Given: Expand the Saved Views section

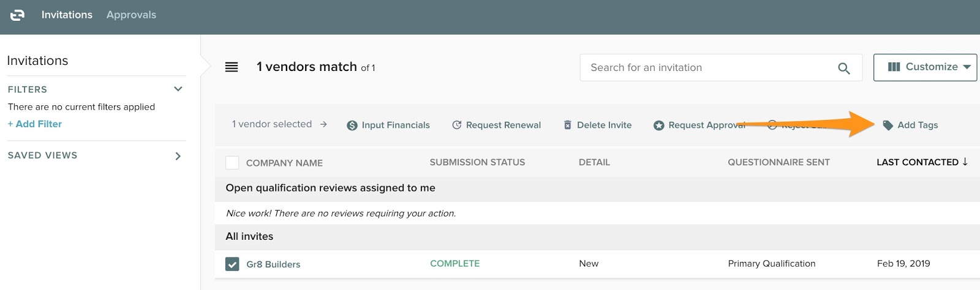Looking at the screenshot, I should pos(178,156).
